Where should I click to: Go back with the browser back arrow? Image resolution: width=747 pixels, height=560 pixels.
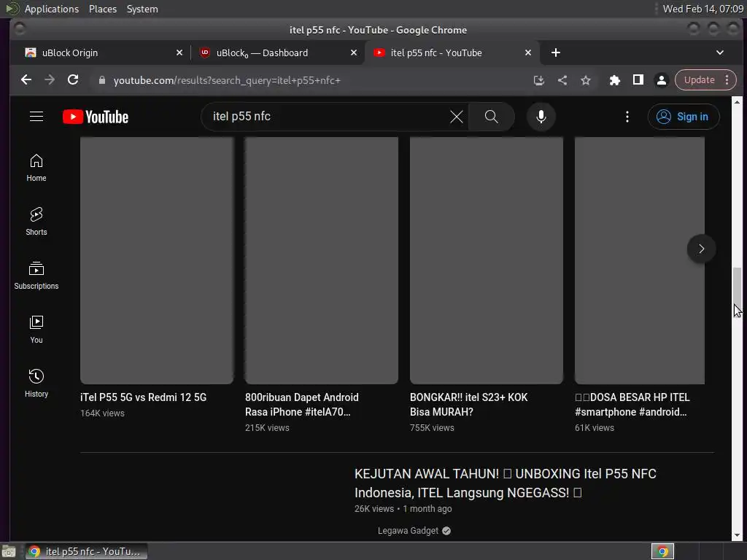point(26,80)
